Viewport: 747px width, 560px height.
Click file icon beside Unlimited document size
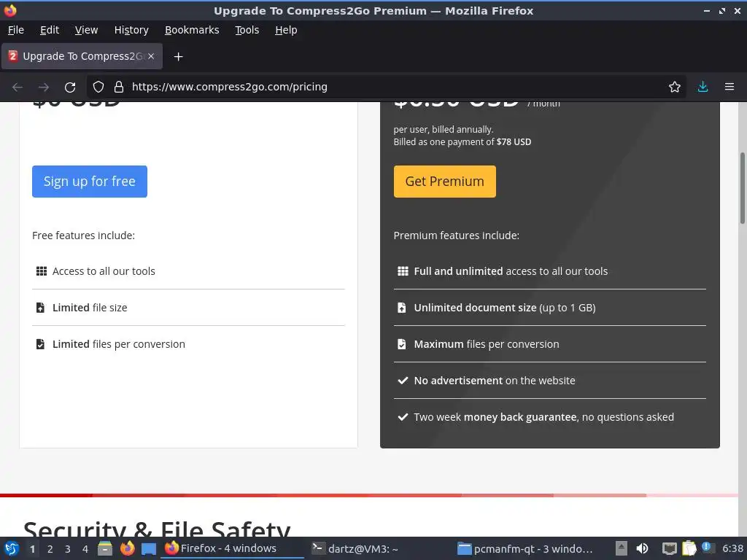pyautogui.click(x=402, y=308)
